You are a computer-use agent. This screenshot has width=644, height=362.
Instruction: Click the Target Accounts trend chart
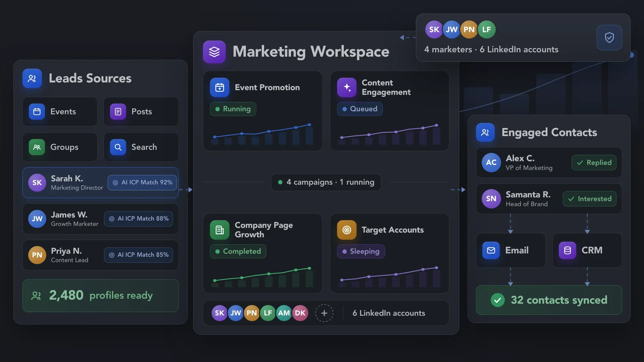coord(389,277)
